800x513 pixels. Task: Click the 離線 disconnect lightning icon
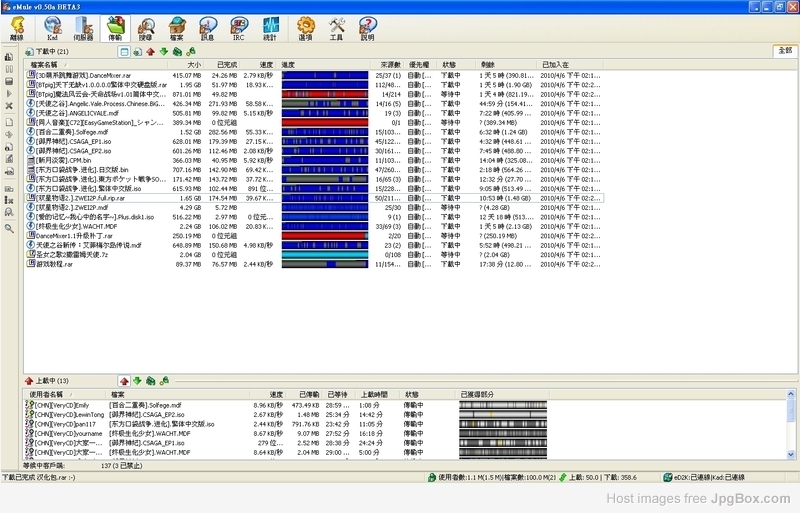tap(17, 28)
